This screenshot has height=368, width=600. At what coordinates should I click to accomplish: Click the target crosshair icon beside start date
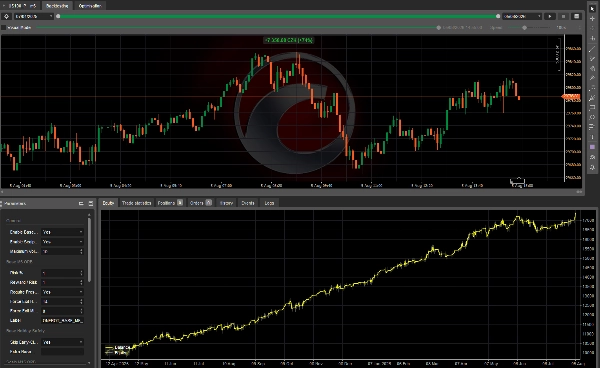(x=7, y=16)
